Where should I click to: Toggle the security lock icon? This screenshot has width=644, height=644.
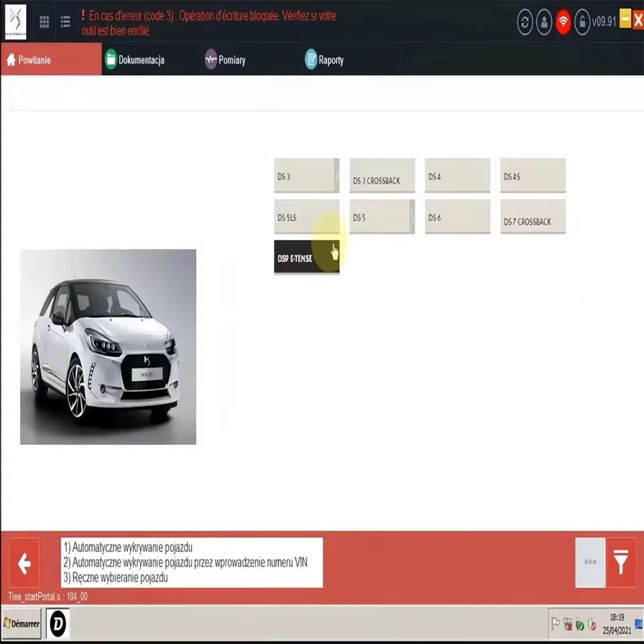[582, 22]
